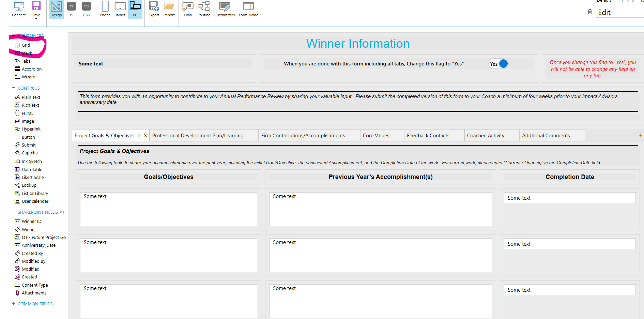Click the first Completion Date text field
644x319 pixels.
click(x=569, y=198)
